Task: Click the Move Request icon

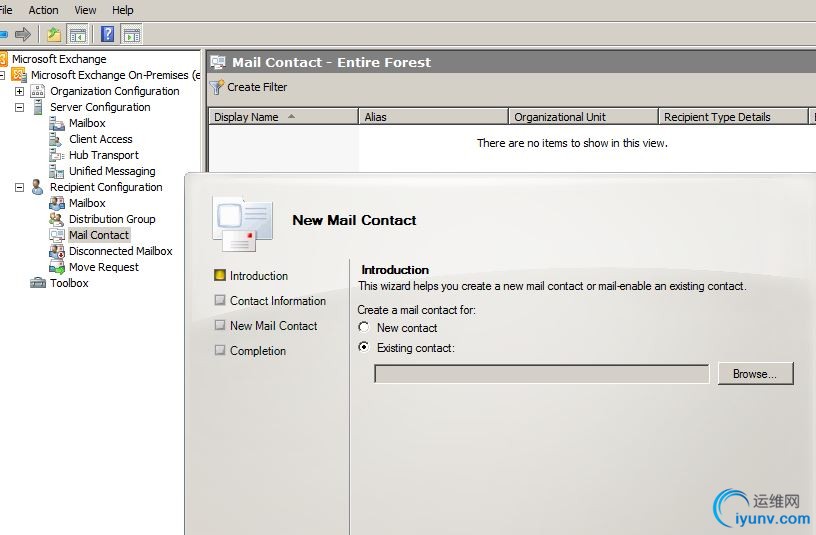Action: coord(56,267)
